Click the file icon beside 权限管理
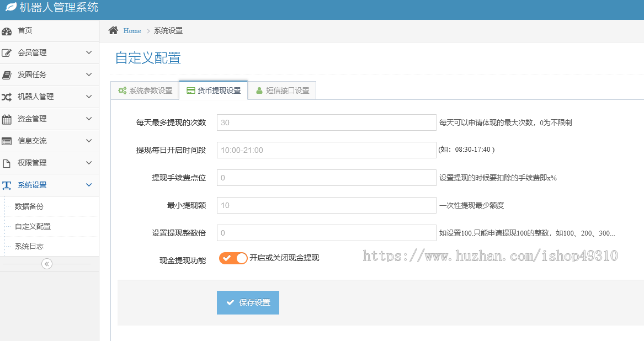This screenshot has width=644, height=341. [x=7, y=163]
